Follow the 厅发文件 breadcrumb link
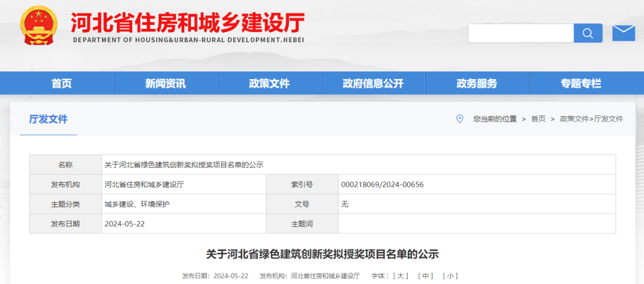The width and height of the screenshot is (644, 284). tap(609, 119)
